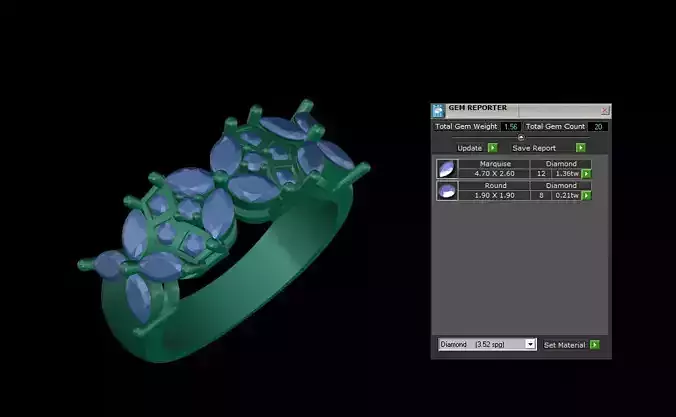Click the green arrow on the Round row
Viewport: 676px width, 417px height.
click(x=586, y=195)
